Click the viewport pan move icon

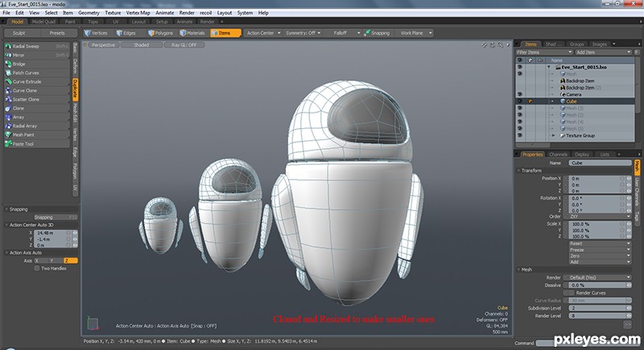coord(485,45)
